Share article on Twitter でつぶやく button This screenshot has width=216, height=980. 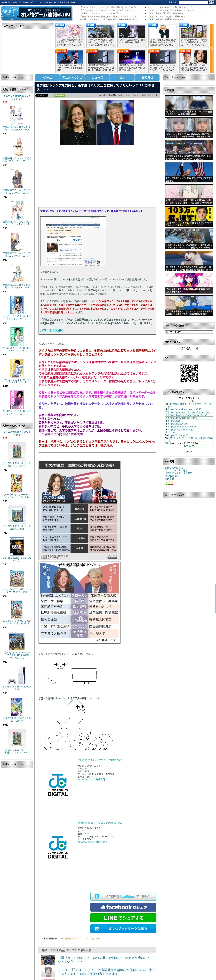pos(123,896)
